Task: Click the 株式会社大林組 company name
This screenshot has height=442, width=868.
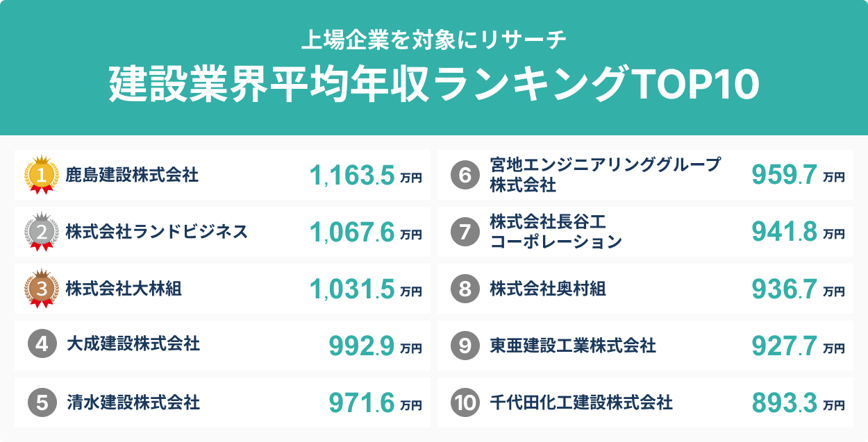Action: [124, 289]
